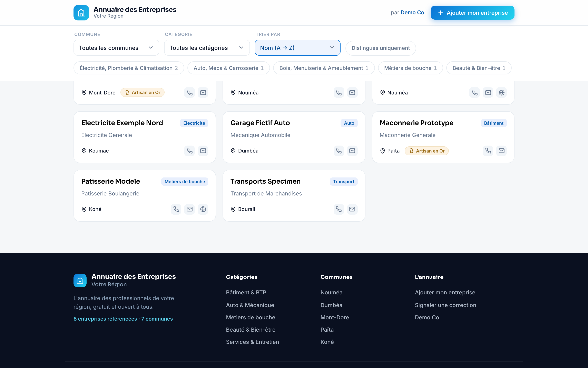588x368 pixels.
Task: Click phone icon on Nouméa card without website
Action: pyautogui.click(x=339, y=92)
